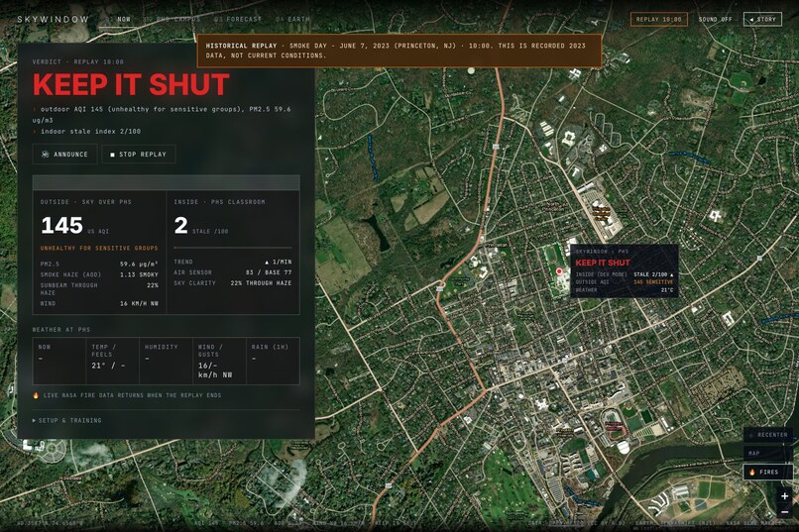This screenshot has width=799, height=532.
Task: Click the outdoor AQI 145 summary line
Action: (162, 115)
